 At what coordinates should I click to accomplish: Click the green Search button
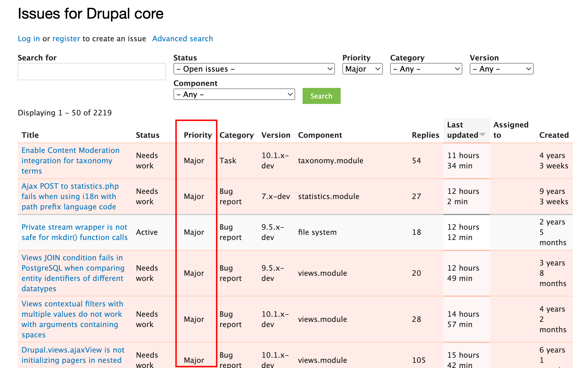(x=321, y=96)
